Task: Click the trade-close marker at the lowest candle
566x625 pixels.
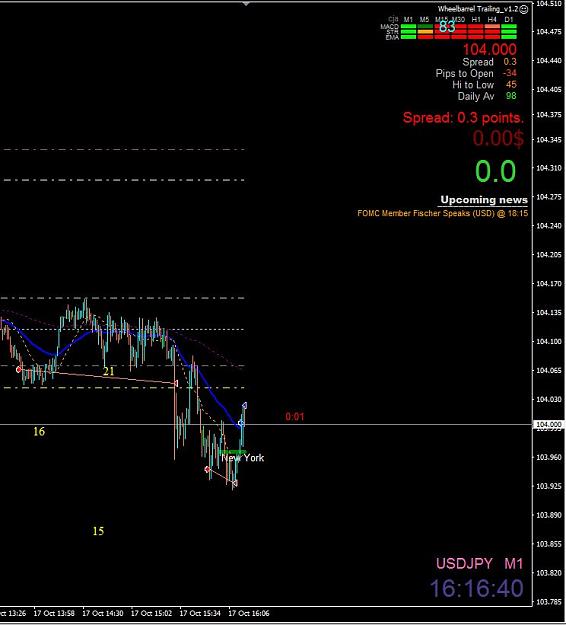Action: click(235, 483)
